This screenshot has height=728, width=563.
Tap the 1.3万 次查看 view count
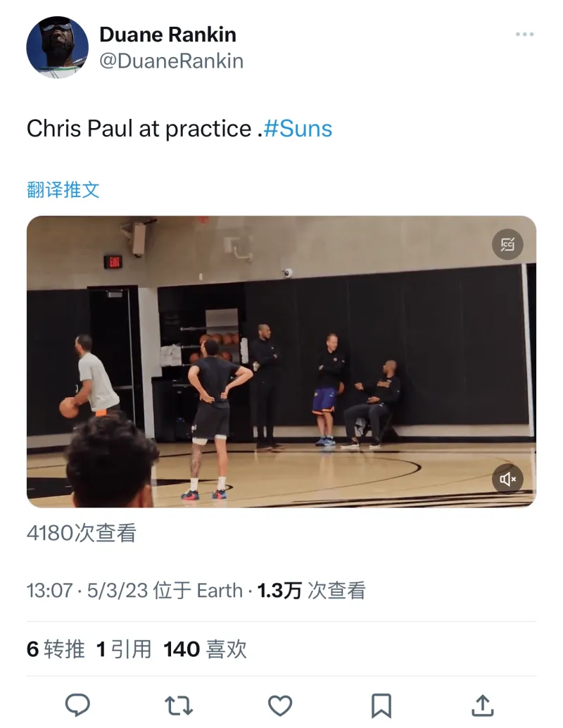tap(312, 591)
